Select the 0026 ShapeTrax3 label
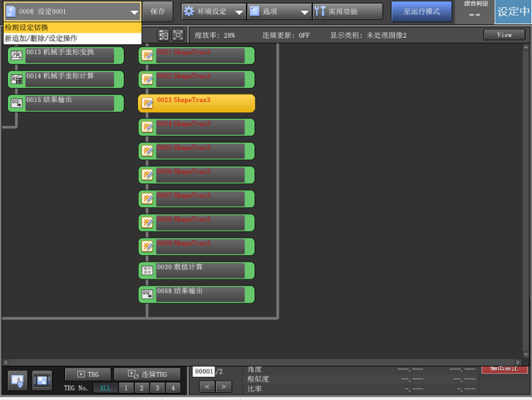This screenshot has width=532, height=400. (x=184, y=171)
